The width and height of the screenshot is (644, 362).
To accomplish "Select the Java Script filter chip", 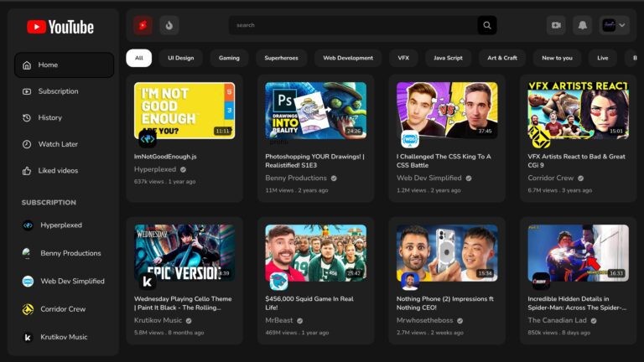I will coord(448,58).
